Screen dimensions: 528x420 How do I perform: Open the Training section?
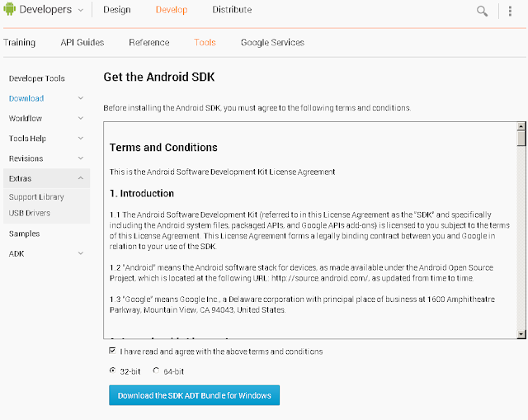20,42
